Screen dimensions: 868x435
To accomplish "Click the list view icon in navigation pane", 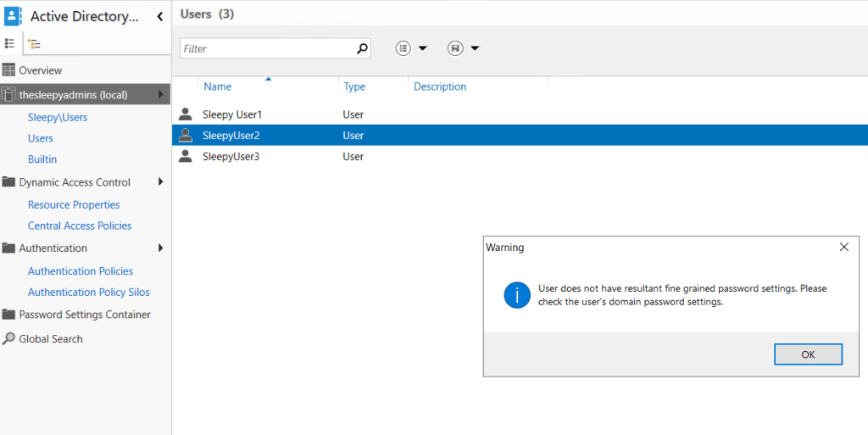I will pos(9,43).
